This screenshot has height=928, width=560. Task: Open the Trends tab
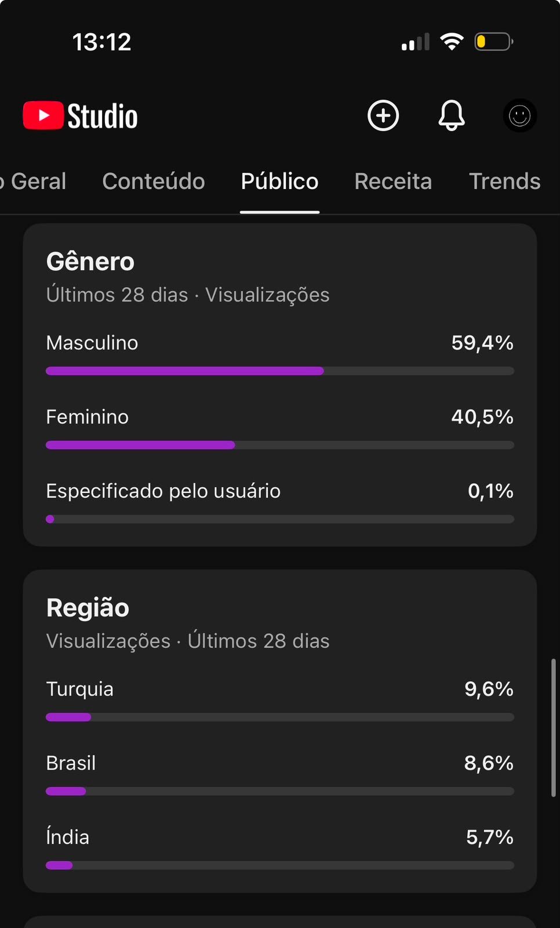point(504,181)
